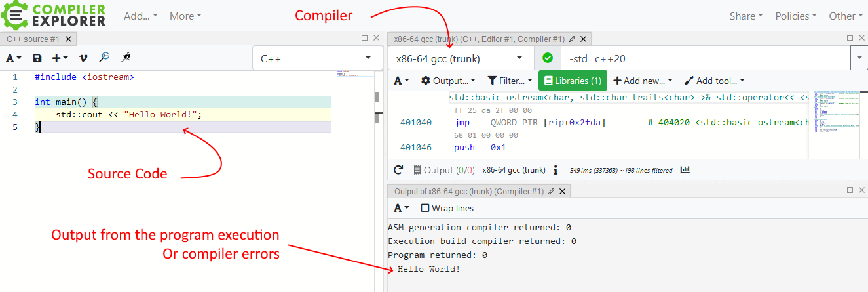Click the green Libraries (1) button
Screen dimensions: 868x292
(x=573, y=81)
